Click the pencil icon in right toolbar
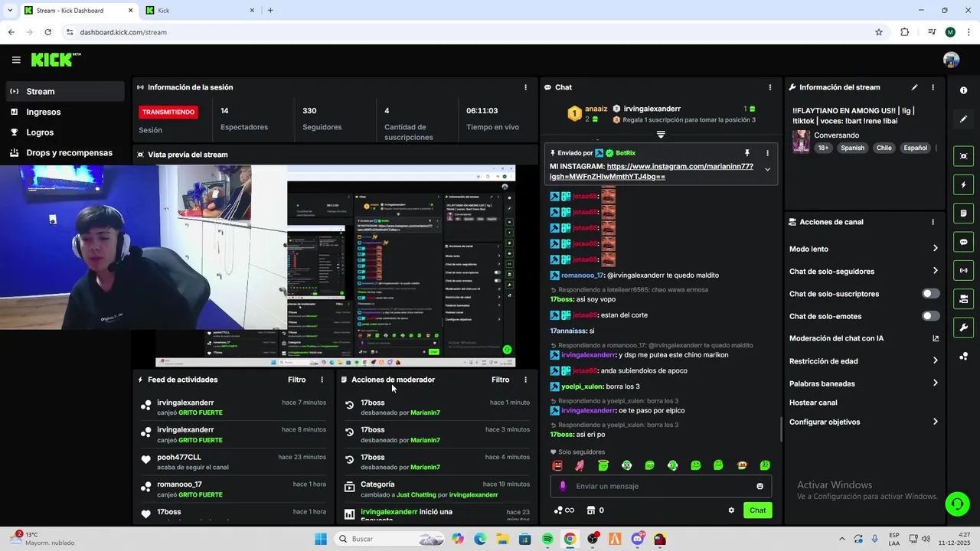The height and width of the screenshot is (551, 980). point(963,119)
